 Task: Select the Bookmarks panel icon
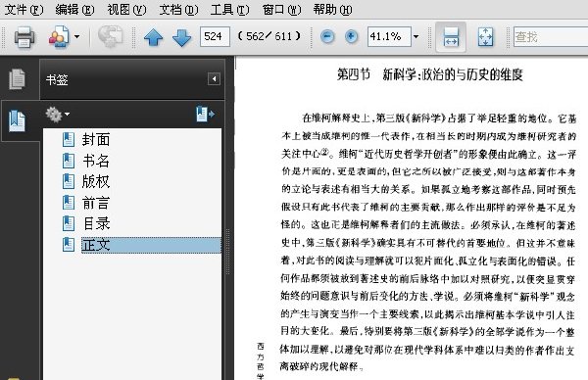click(17, 120)
